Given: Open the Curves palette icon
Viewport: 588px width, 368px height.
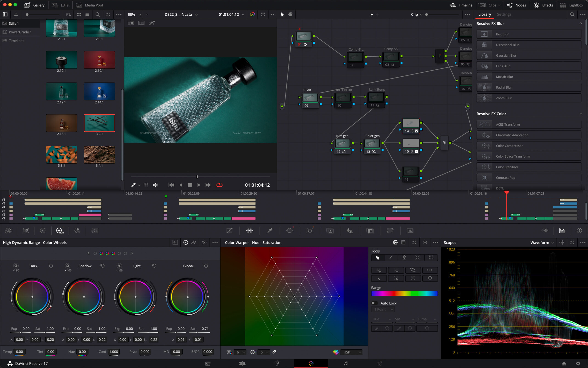Looking at the screenshot, I should 229,230.
